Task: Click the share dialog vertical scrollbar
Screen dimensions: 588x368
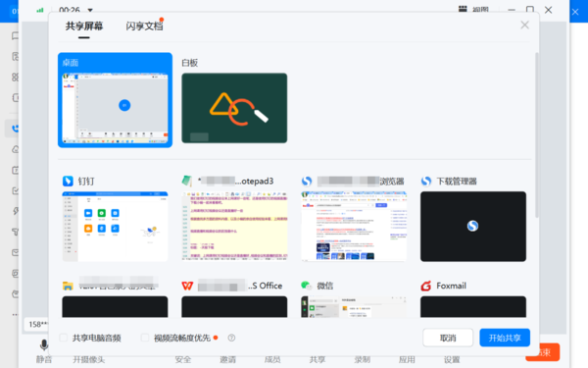Action: 537,135
